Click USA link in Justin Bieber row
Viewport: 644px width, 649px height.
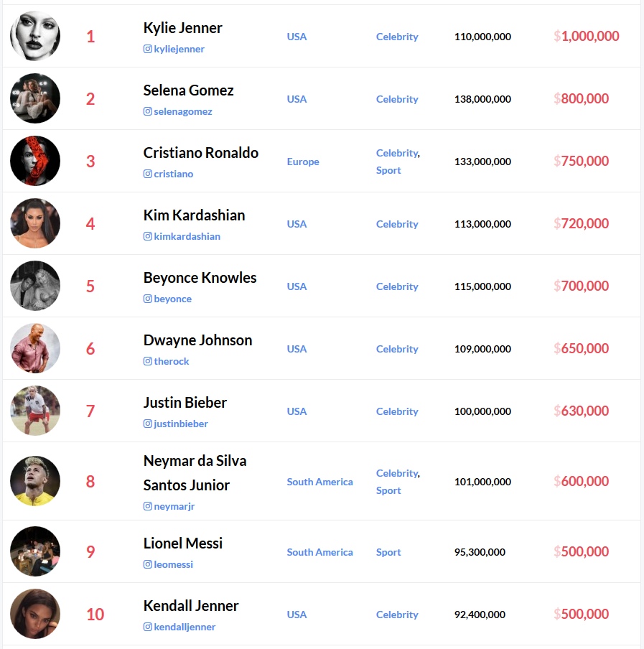pos(297,411)
